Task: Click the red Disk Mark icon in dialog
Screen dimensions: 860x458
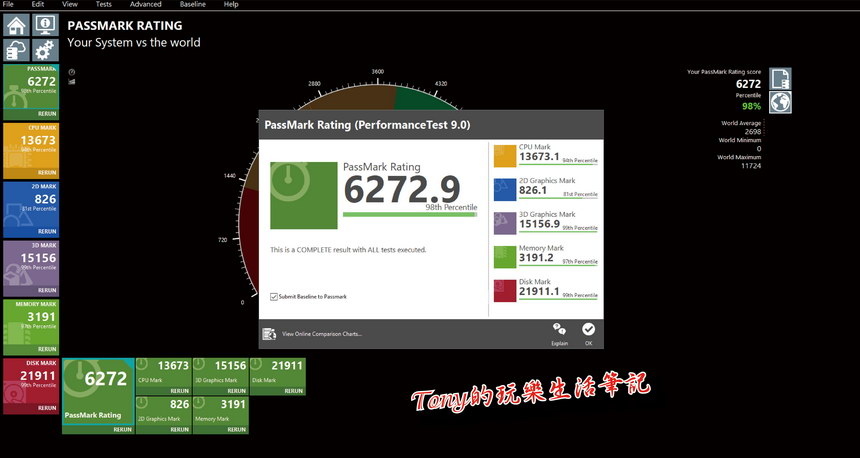Action: point(505,291)
